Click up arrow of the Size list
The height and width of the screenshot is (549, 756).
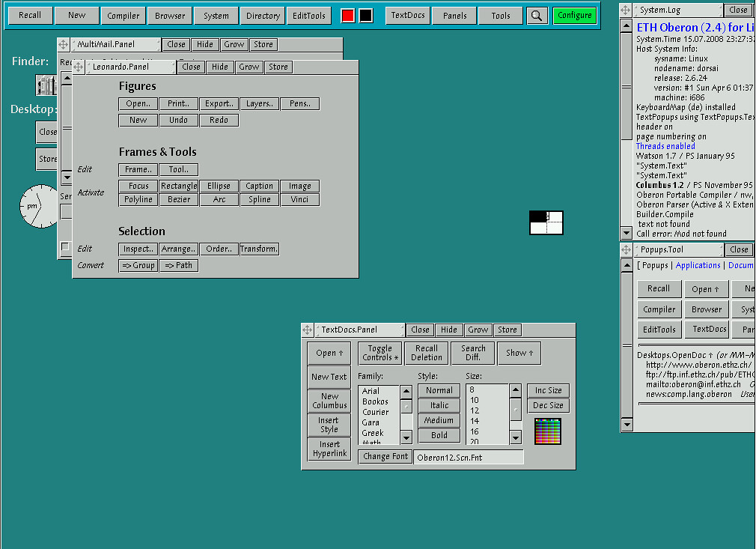click(516, 389)
